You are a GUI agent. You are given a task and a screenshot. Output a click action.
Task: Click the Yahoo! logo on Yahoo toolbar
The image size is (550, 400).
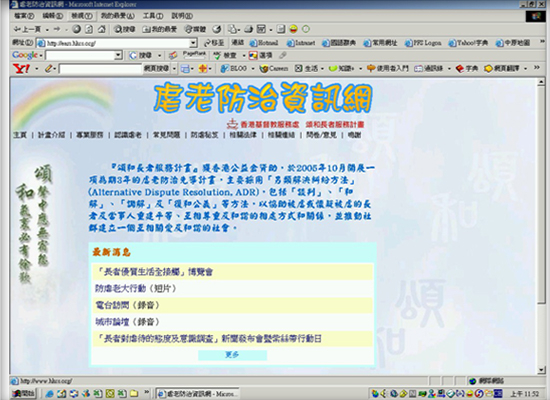point(21,68)
